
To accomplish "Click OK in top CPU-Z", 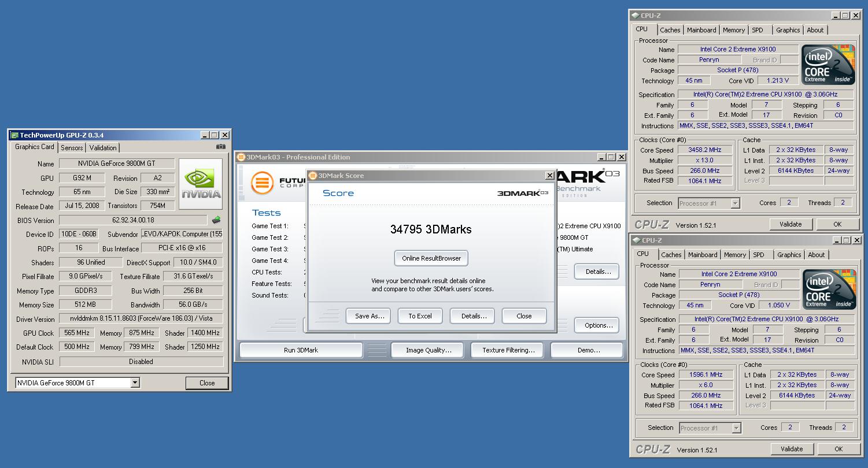I will (837, 224).
